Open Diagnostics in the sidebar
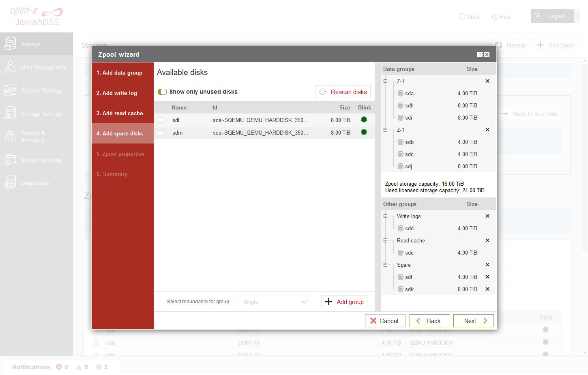Viewport: 588px width, 375px height. (x=36, y=183)
